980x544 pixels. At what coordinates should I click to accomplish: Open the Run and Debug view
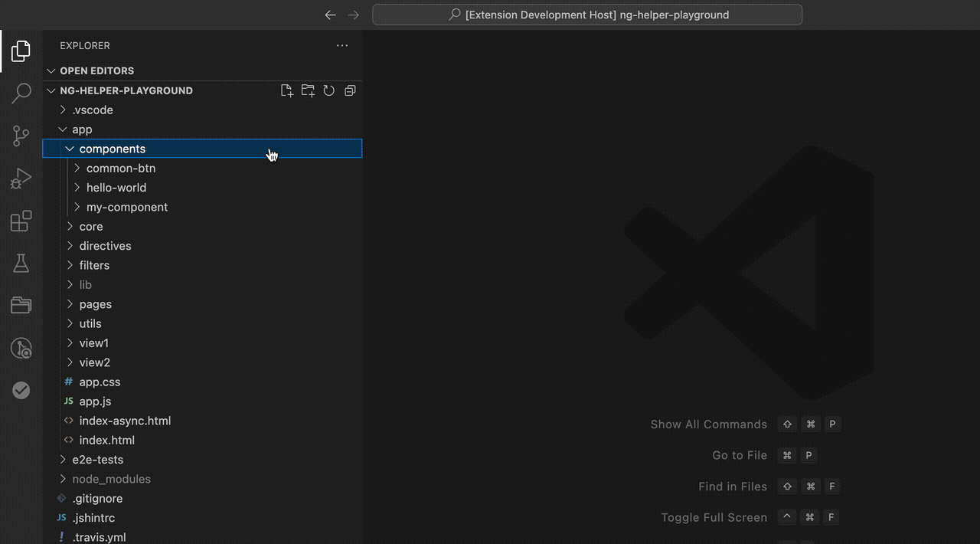pos(21,179)
